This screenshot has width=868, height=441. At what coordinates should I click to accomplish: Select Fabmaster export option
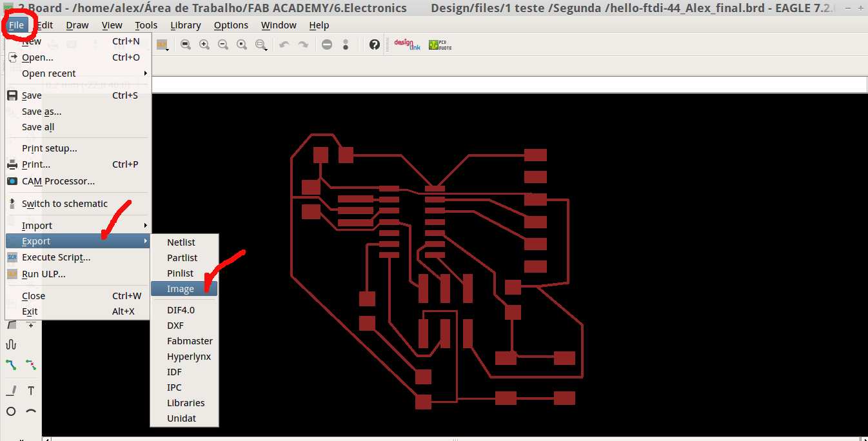pos(184,341)
